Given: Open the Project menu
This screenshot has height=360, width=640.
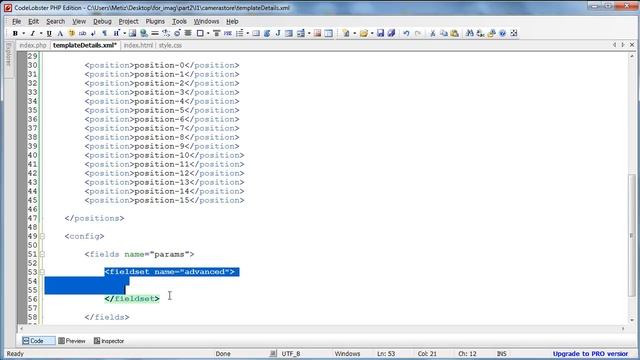Looking at the screenshot, I should (x=129, y=21).
